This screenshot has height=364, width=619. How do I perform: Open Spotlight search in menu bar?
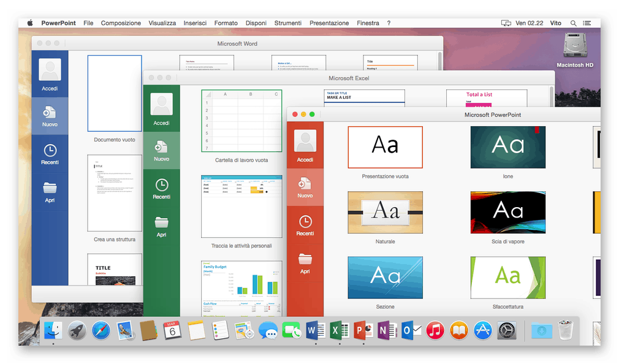point(573,23)
